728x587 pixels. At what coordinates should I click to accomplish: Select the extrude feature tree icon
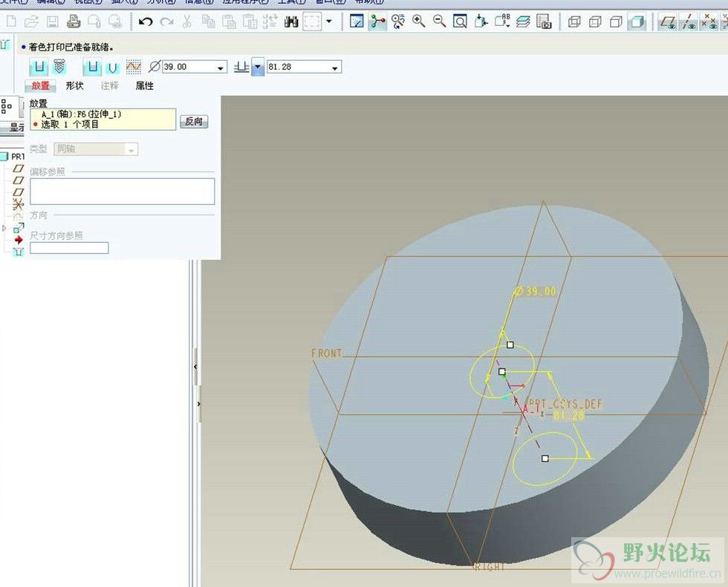pyautogui.click(x=19, y=228)
